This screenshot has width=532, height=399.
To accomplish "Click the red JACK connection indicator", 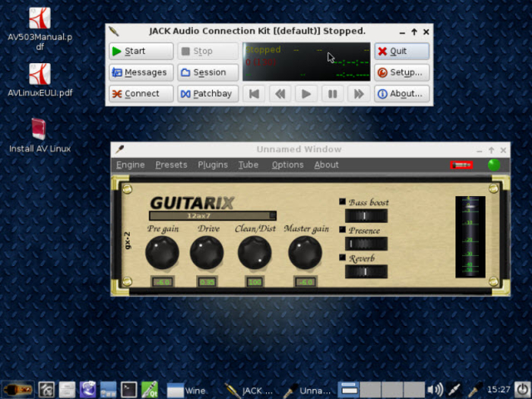I will [461, 164].
